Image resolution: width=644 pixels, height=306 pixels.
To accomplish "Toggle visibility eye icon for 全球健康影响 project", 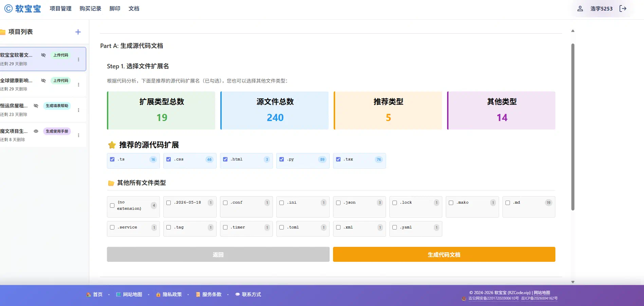I will [x=43, y=81].
